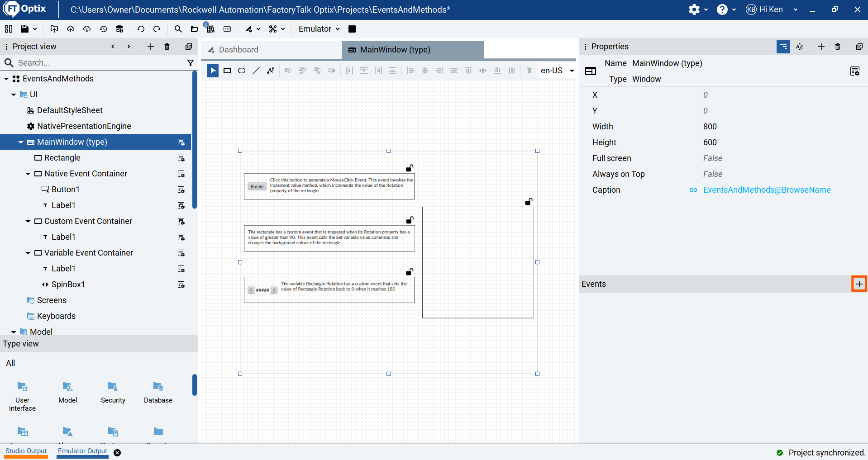
Task: Click the EventsAndMethods@BrowseName caption link
Action: (x=767, y=190)
